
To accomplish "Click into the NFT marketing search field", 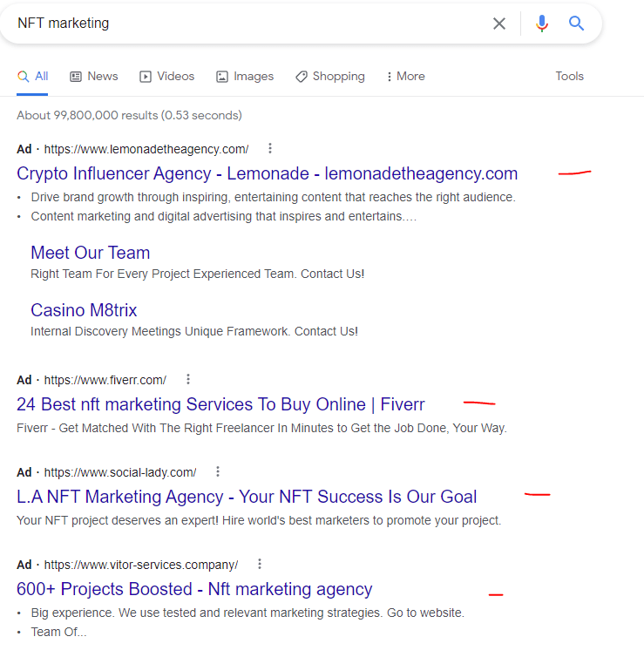I will click(251, 24).
